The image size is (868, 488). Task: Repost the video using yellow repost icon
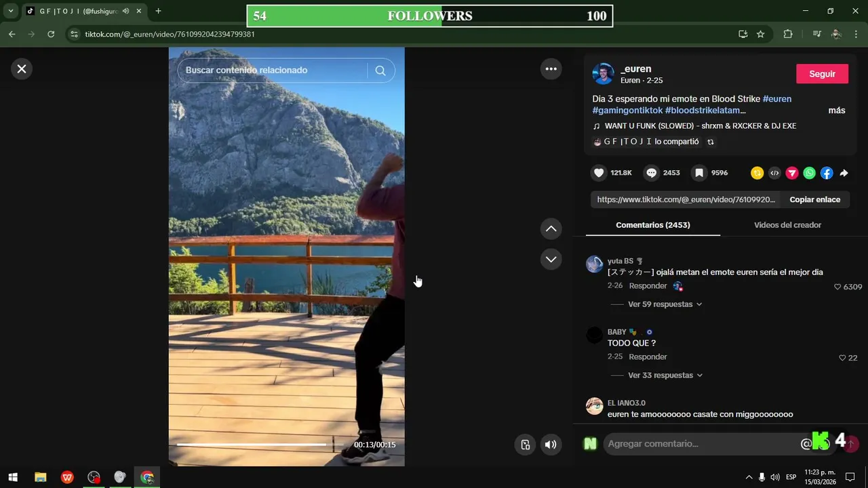(757, 173)
